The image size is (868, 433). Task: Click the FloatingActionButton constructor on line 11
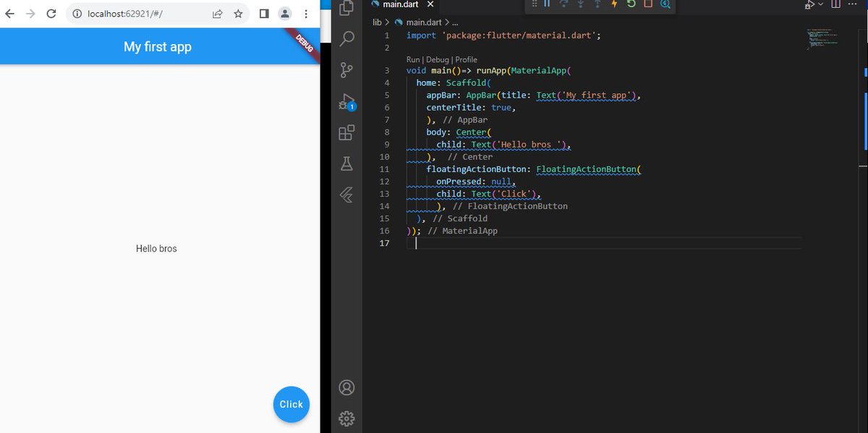pyautogui.click(x=587, y=169)
